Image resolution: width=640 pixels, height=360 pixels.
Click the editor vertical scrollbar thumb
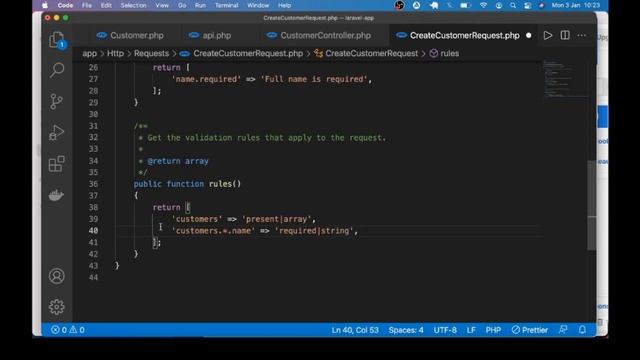point(591,205)
